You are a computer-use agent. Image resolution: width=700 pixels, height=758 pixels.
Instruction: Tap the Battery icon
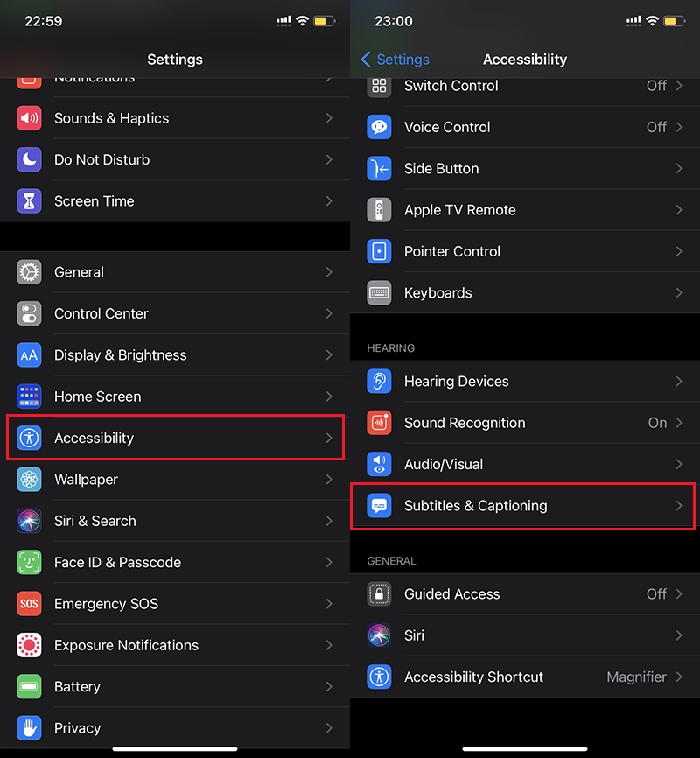[x=29, y=686]
